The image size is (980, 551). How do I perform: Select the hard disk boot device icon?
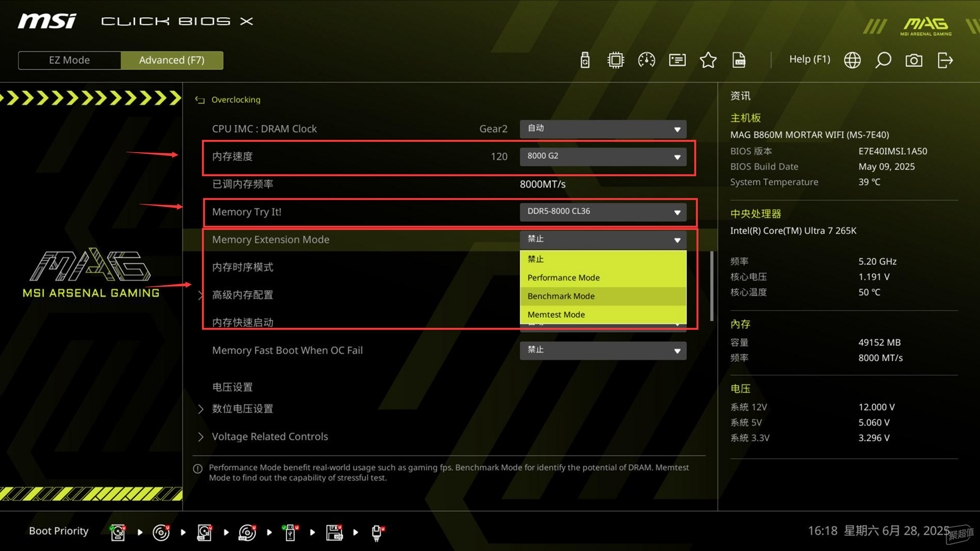(x=118, y=532)
